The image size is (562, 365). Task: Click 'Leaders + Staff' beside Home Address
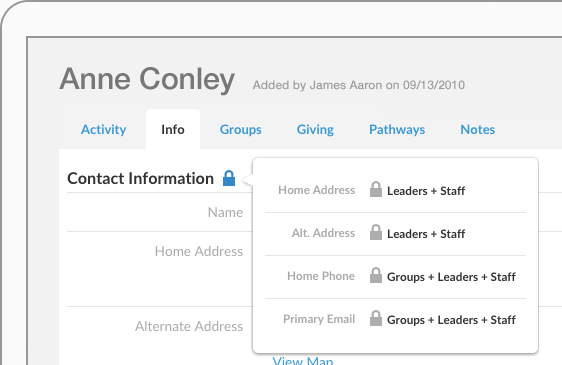click(x=426, y=191)
